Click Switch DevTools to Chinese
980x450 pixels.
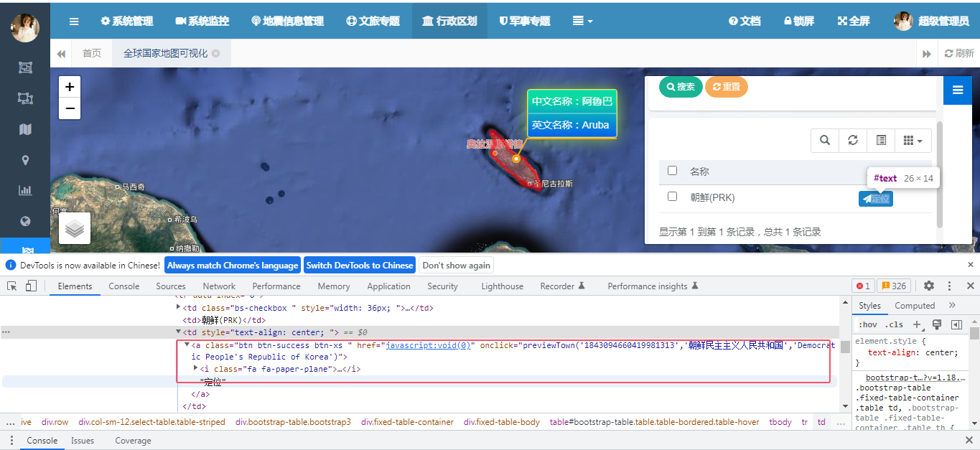pyautogui.click(x=360, y=266)
